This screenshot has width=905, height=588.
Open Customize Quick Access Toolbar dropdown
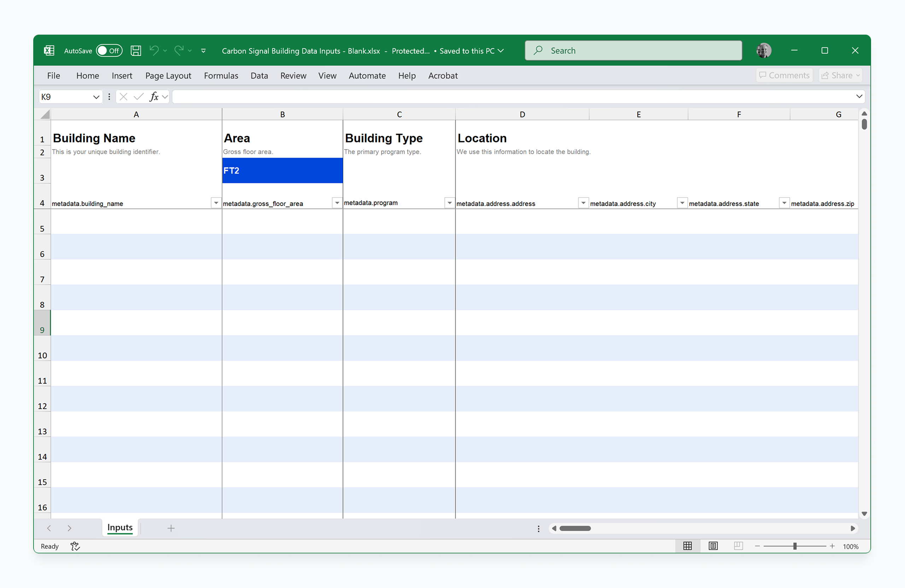point(203,51)
